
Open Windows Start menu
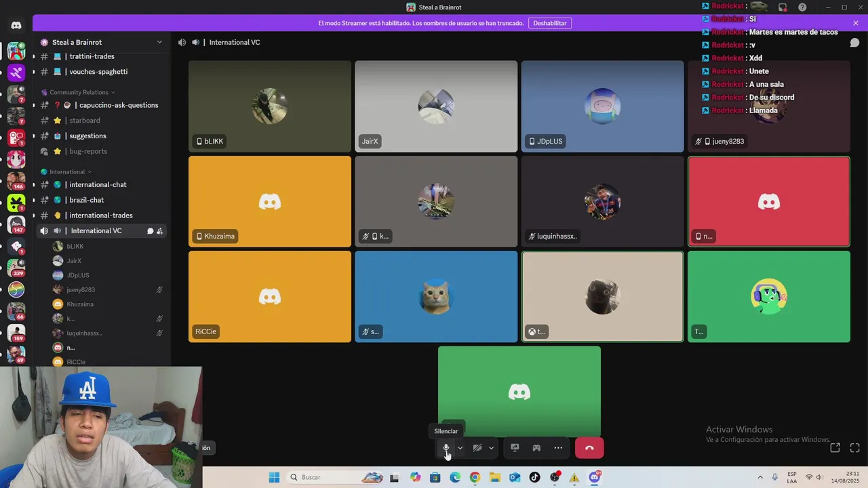tap(274, 477)
